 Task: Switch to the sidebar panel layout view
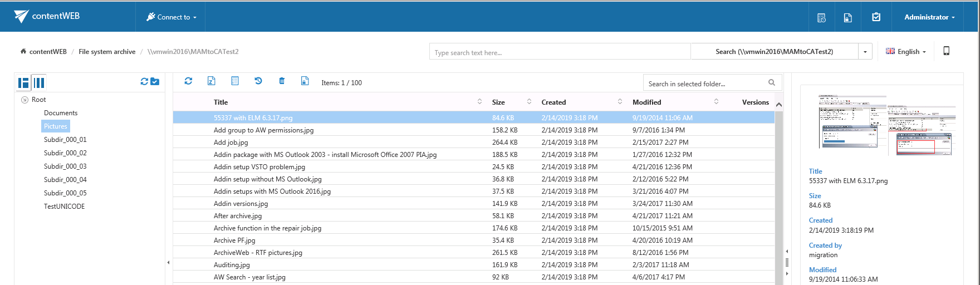(23, 83)
